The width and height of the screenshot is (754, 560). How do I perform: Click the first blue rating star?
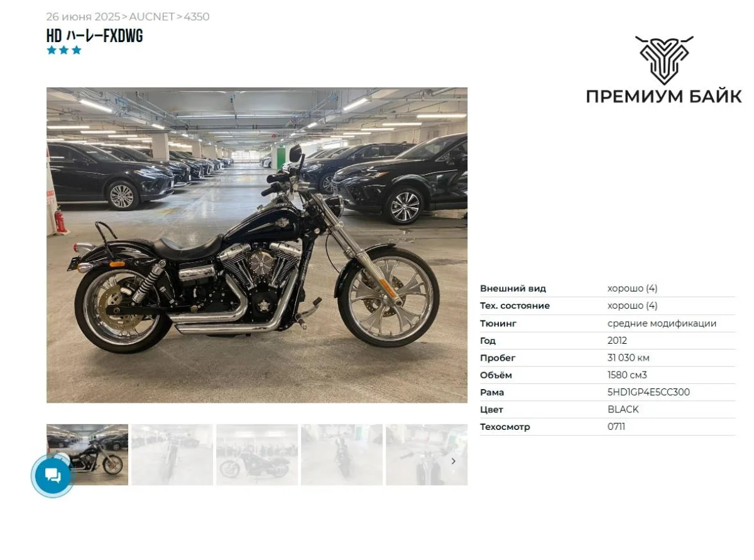(x=52, y=50)
